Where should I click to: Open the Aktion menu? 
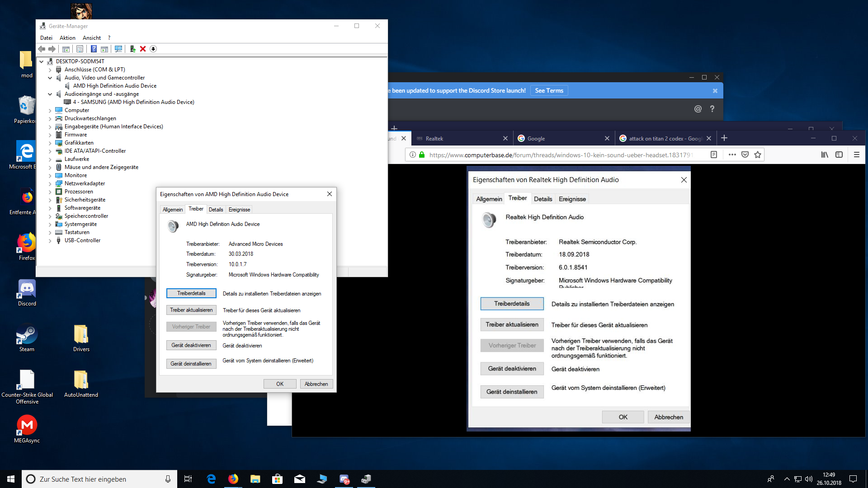[x=67, y=38]
